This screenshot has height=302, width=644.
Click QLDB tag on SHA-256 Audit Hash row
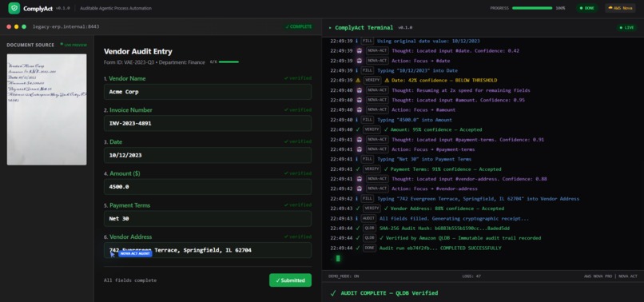(x=369, y=228)
